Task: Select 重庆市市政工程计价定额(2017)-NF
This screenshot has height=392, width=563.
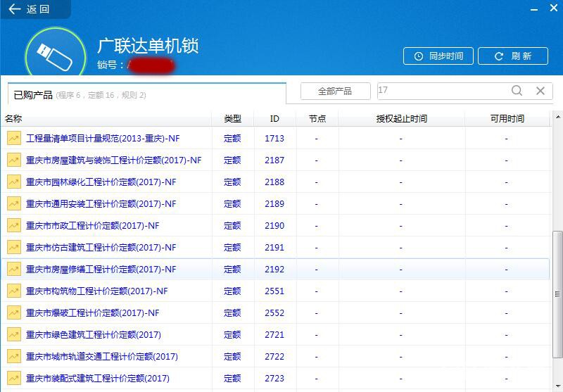Action: point(92,225)
